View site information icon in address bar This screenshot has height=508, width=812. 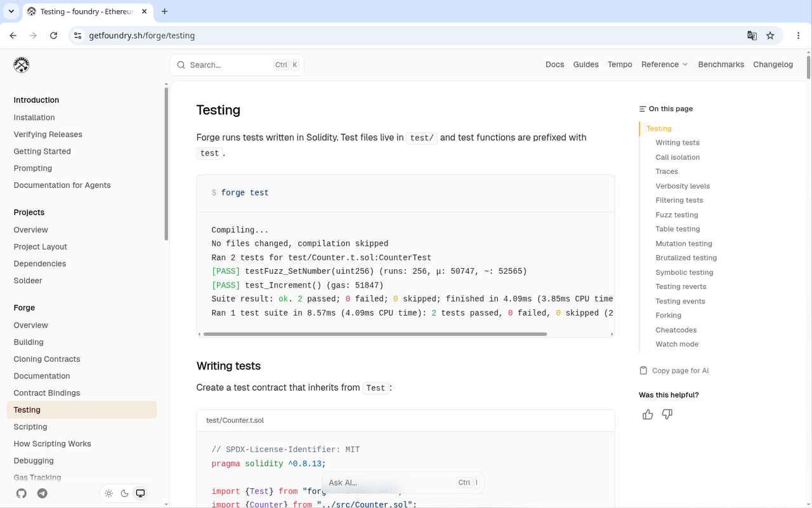(77, 36)
